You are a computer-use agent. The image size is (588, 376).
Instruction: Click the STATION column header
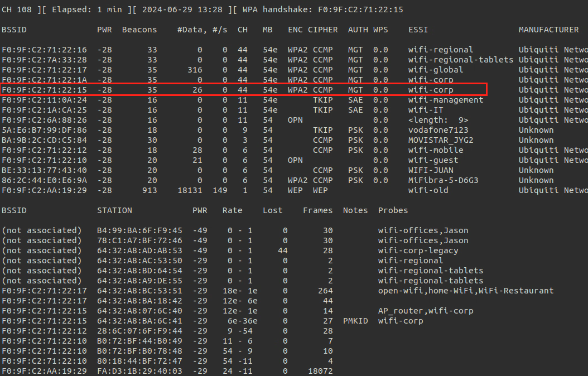click(x=114, y=210)
